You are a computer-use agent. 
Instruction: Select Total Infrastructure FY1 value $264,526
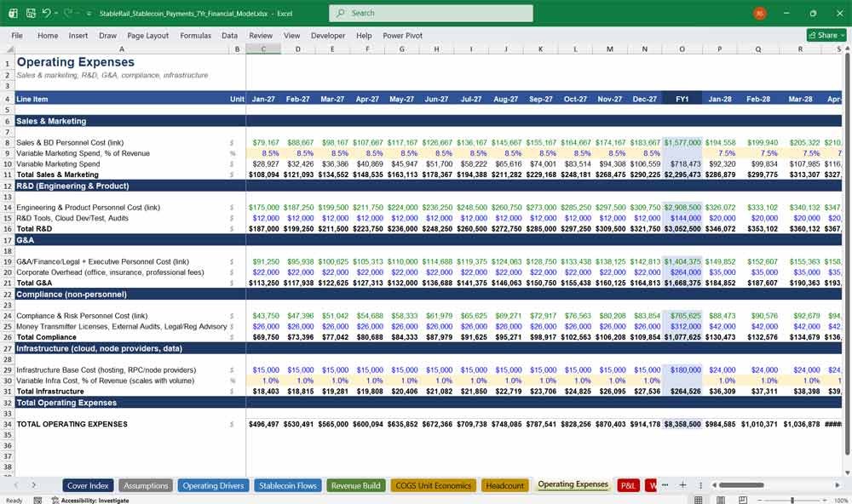pos(682,391)
